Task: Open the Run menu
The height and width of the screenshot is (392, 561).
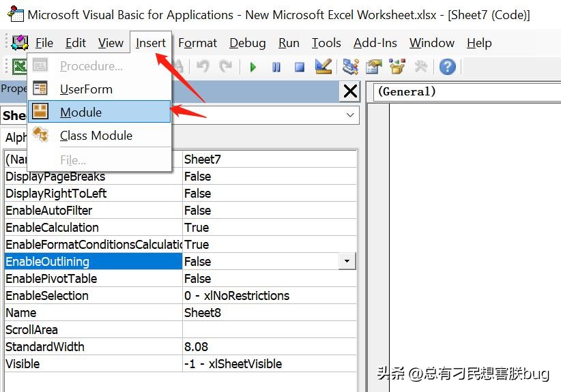Action: (x=289, y=43)
